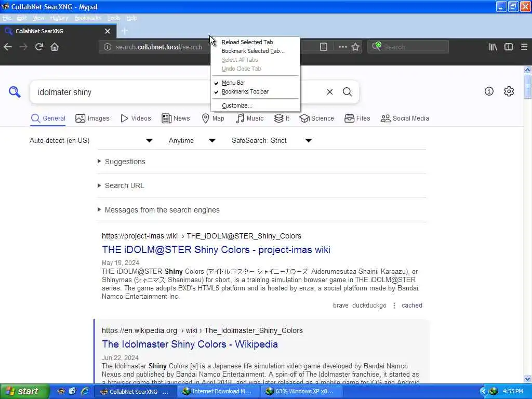Show site information icon in address bar

tap(108, 47)
